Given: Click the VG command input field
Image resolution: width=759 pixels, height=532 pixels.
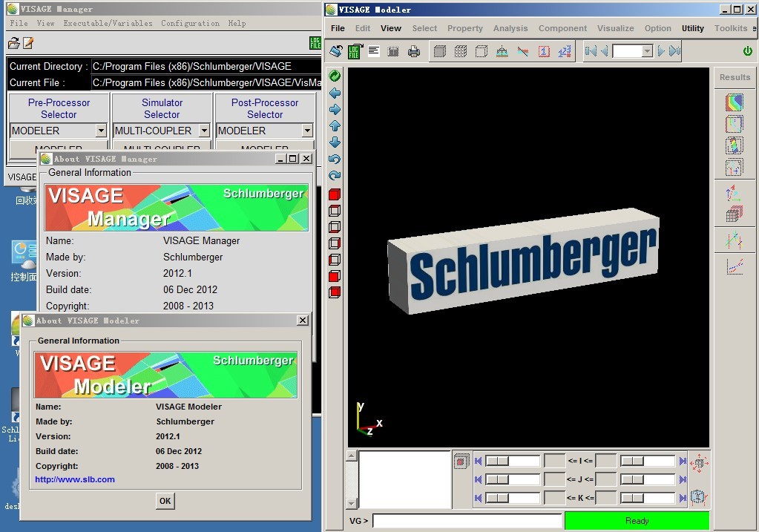Looking at the screenshot, I should pyautogui.click(x=467, y=521).
